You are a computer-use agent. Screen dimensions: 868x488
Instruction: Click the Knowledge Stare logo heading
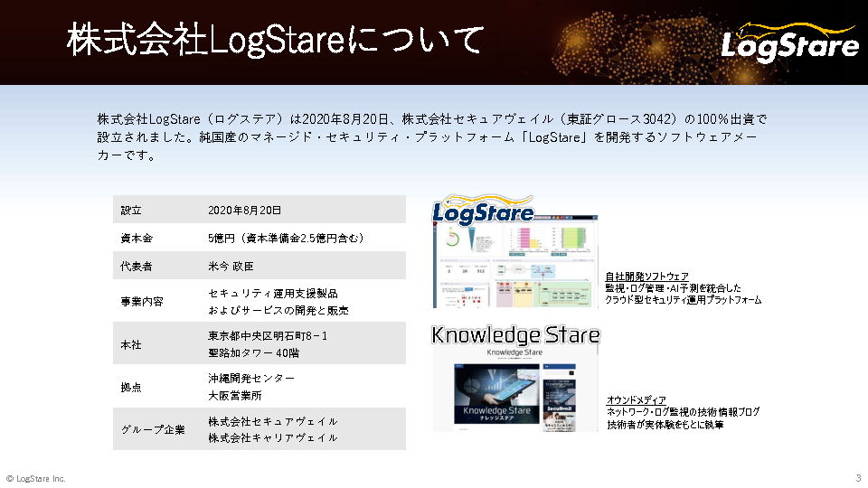click(514, 335)
